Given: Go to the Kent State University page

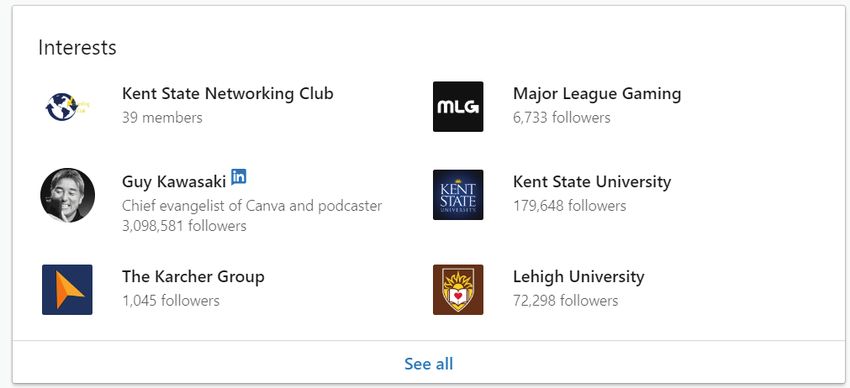Looking at the screenshot, I should [592, 182].
